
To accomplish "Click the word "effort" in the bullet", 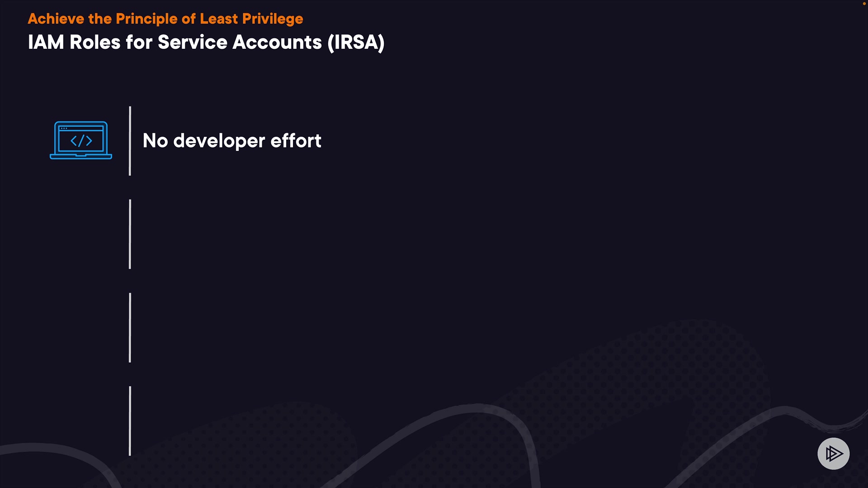I will 296,141.
